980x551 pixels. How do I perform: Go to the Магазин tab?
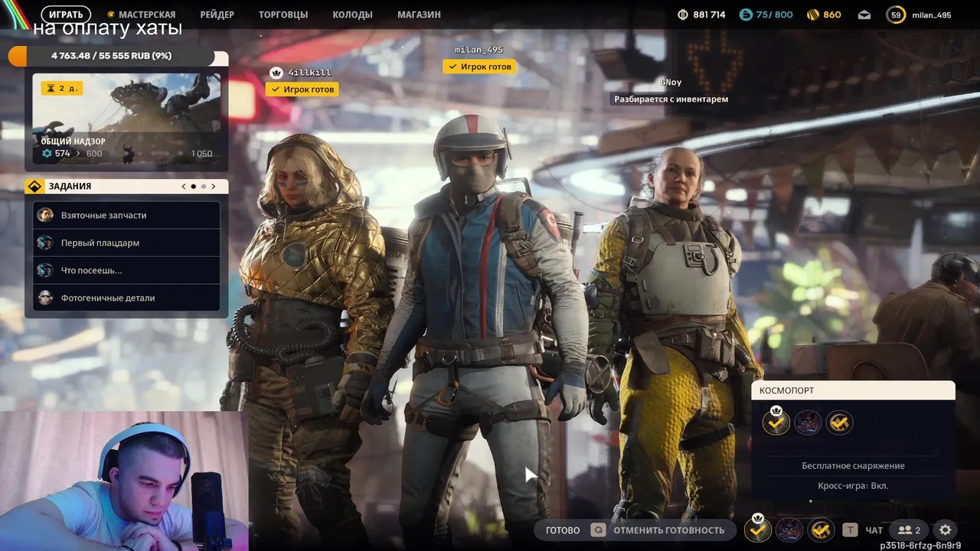pyautogui.click(x=419, y=15)
